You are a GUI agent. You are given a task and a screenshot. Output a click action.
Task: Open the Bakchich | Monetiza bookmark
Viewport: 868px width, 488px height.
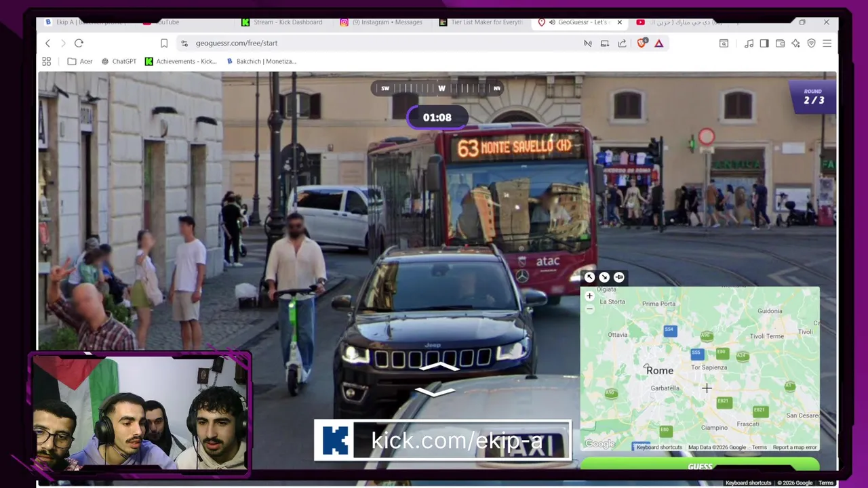(261, 61)
